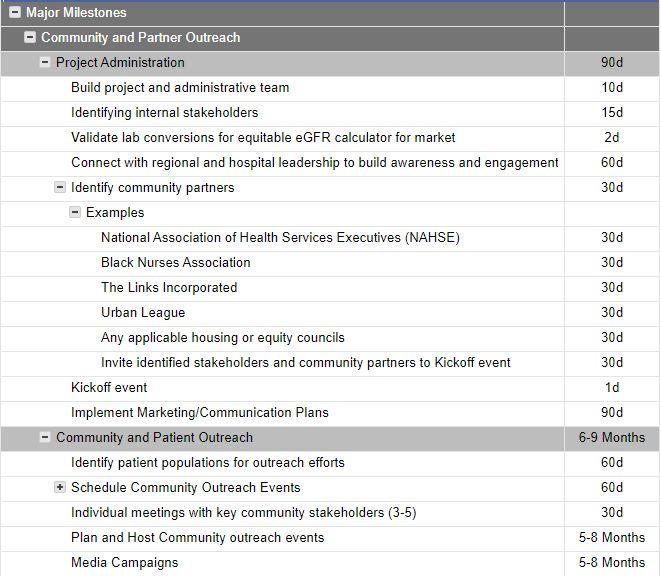
Task: Click Community and Partner Outreach heading text
Action: [140, 38]
